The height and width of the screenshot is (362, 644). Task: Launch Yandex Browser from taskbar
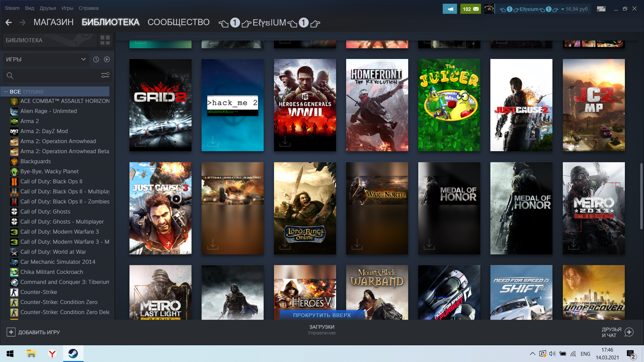click(x=52, y=354)
